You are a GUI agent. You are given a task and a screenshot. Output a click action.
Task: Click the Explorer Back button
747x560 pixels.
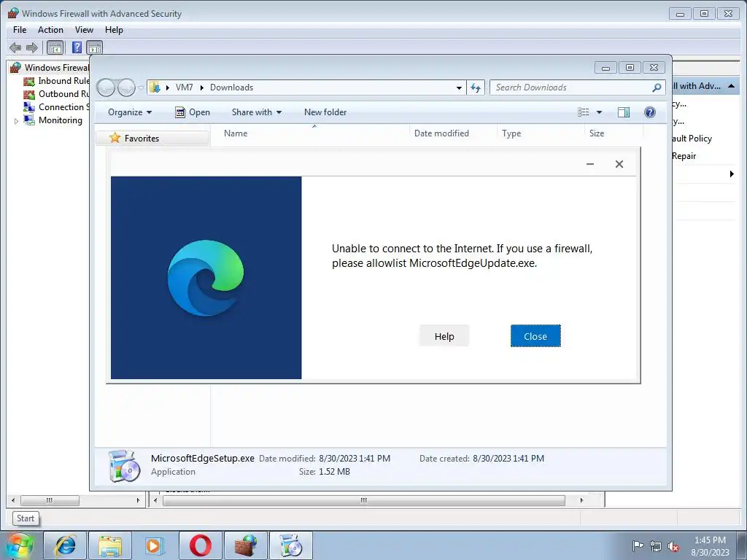106,87
